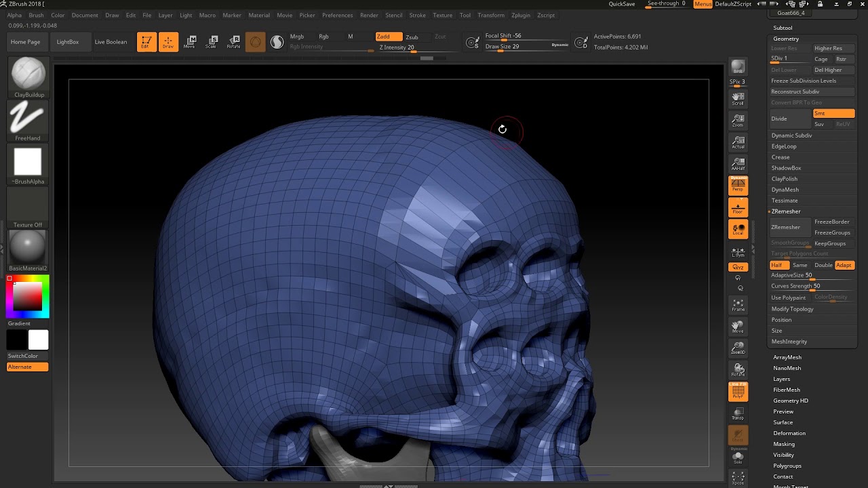Enable Rgb mode
Viewport: 868px width, 488px height.
(x=324, y=37)
